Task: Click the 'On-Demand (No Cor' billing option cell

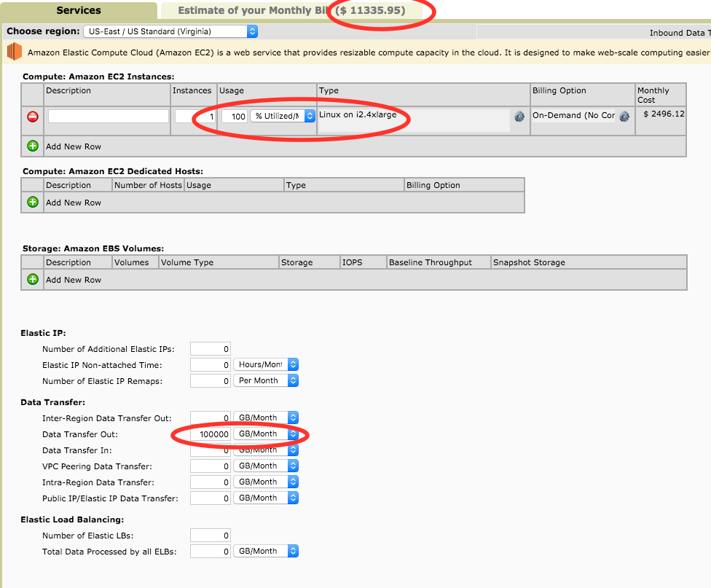Action: click(x=573, y=115)
